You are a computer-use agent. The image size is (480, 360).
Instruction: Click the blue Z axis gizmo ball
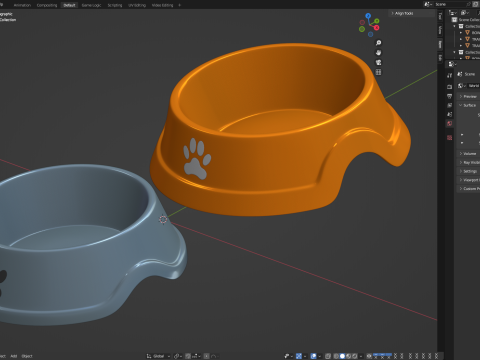click(368, 16)
